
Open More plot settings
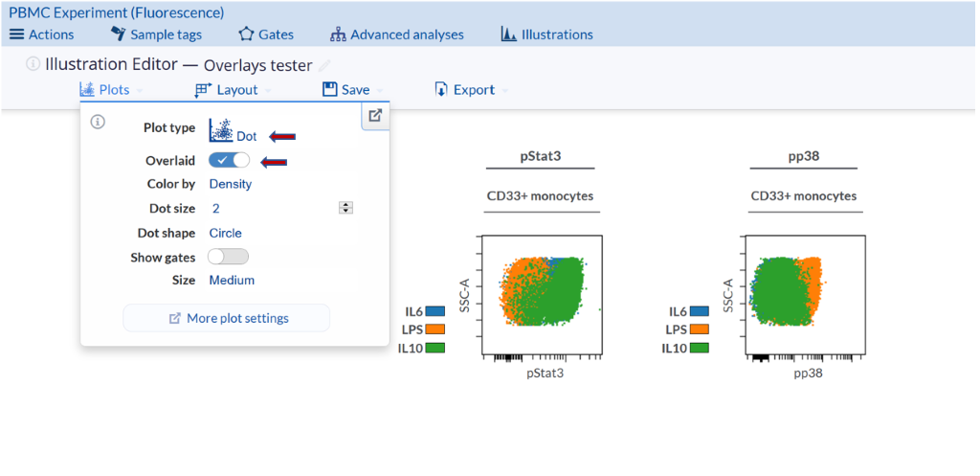(x=227, y=318)
